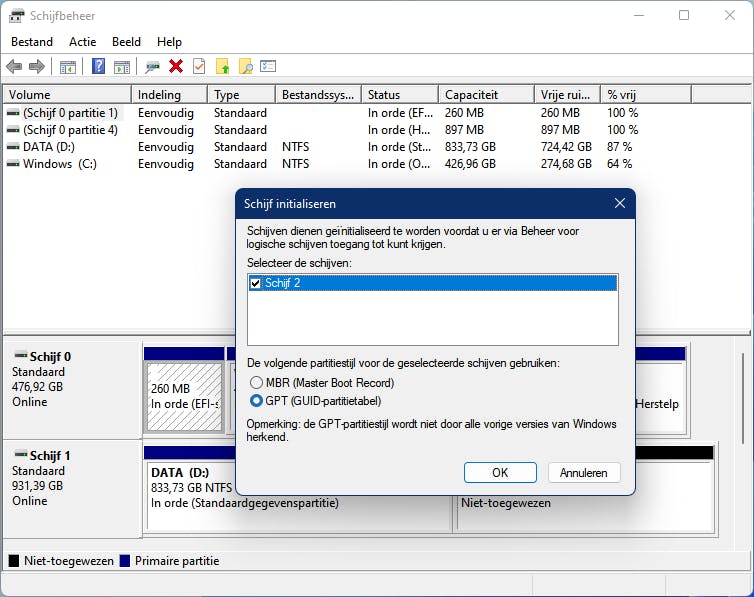This screenshot has height=597, width=754.
Task: Click the yellow page with green arrow icon
Action: [x=223, y=66]
